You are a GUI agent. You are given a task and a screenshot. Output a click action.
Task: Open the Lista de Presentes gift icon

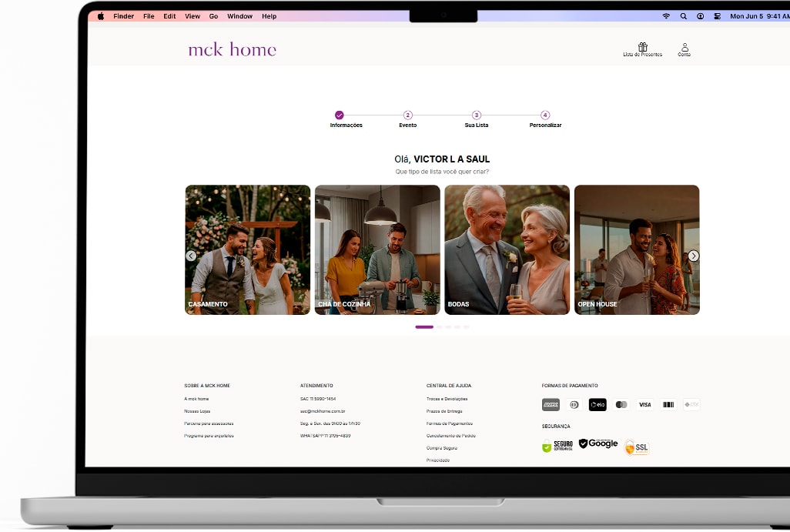[x=642, y=48]
